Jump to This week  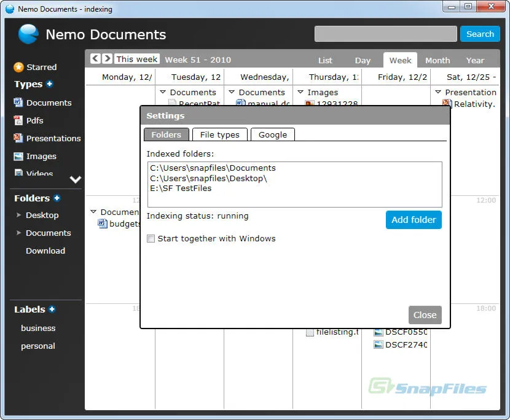[137, 59]
